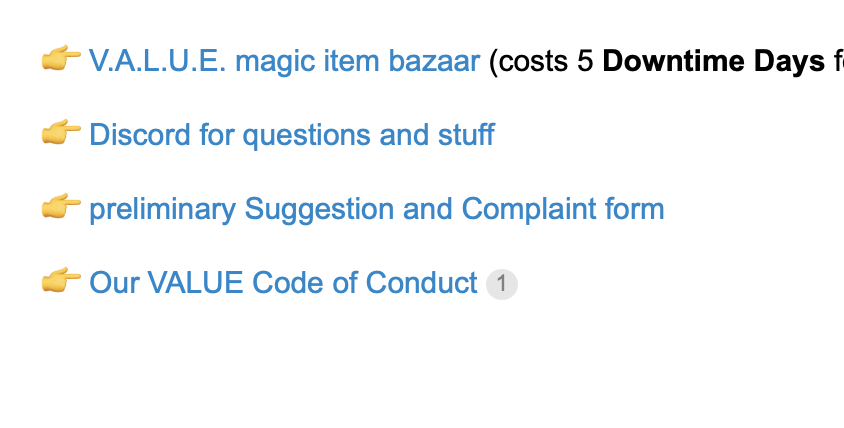Click the pointing hand next to Code of Conduct

tap(61, 280)
